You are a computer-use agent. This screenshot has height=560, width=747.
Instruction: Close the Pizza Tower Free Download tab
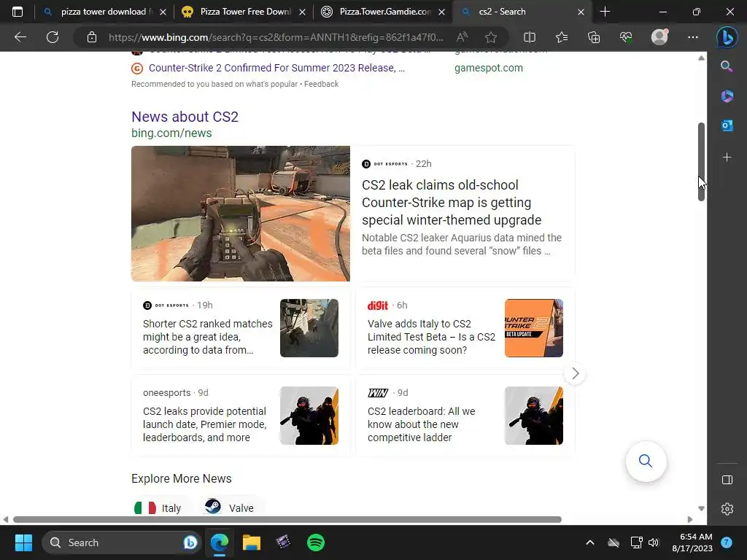point(302,12)
